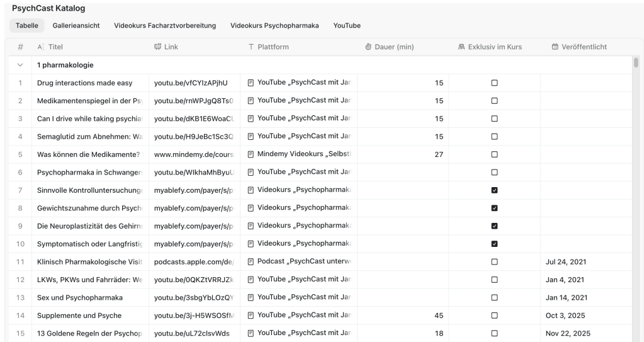Switch to the Gallerieansicht tab
The image size is (644, 342).
coord(79,26)
